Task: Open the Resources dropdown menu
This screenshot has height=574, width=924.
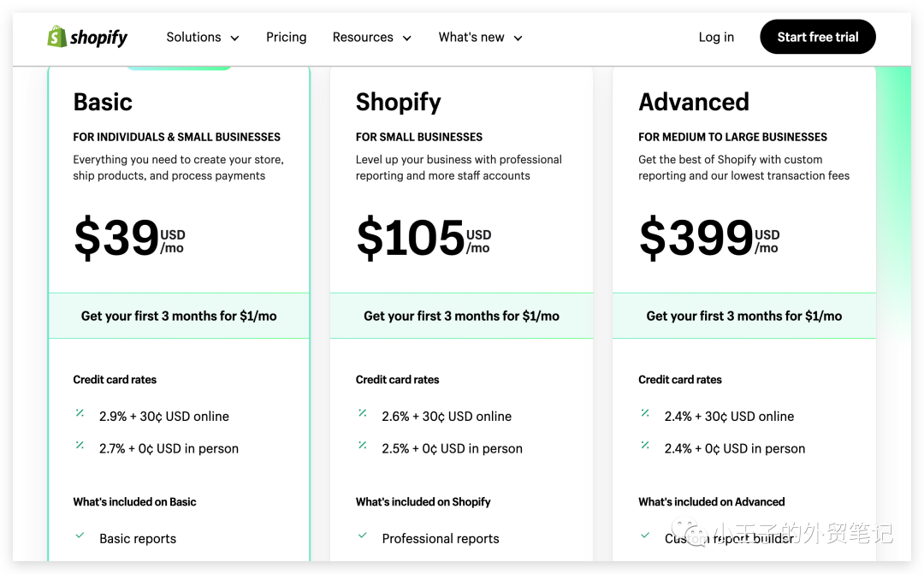Action: (x=372, y=38)
